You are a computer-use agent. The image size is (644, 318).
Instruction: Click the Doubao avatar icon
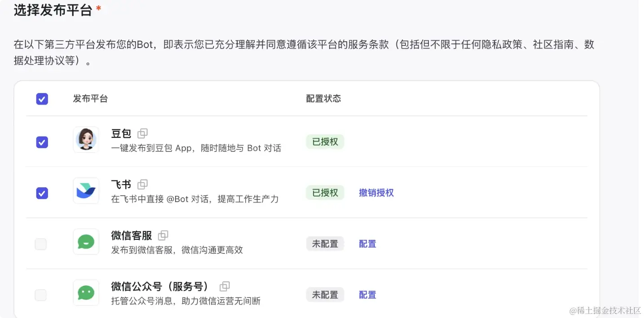point(86,140)
